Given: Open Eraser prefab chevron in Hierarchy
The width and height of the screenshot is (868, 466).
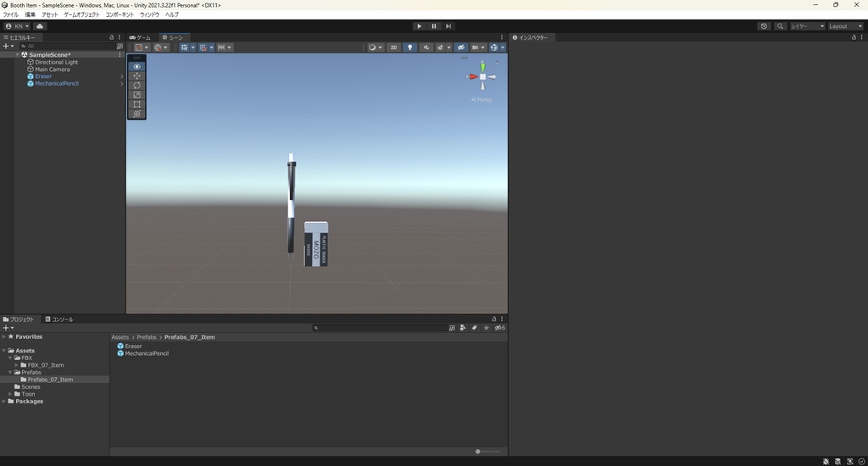Looking at the screenshot, I should (x=122, y=76).
